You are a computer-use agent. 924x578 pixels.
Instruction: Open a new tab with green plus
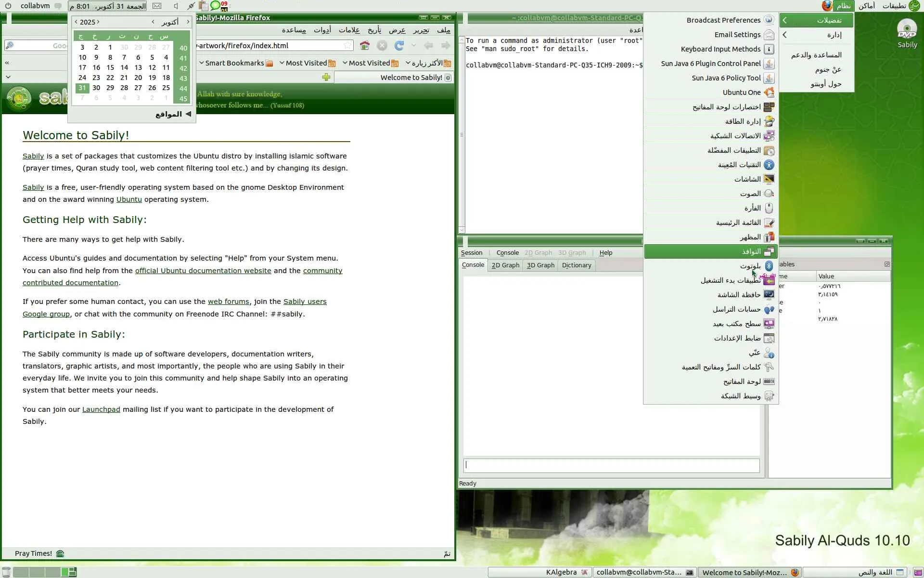[x=326, y=77]
